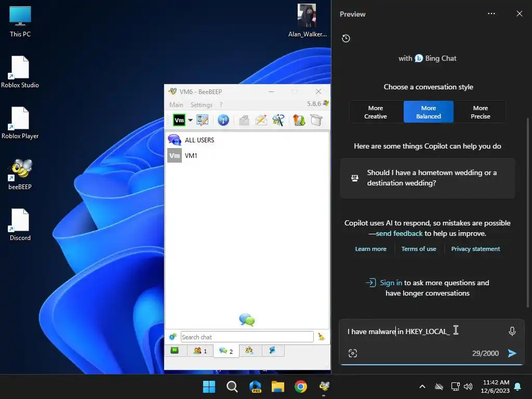532x399 pixels.
Task: Switch to the users tab showing 1
Action: click(200, 351)
